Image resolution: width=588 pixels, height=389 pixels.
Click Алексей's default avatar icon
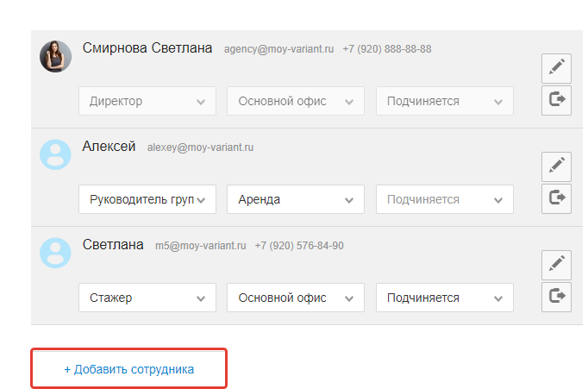pos(55,154)
